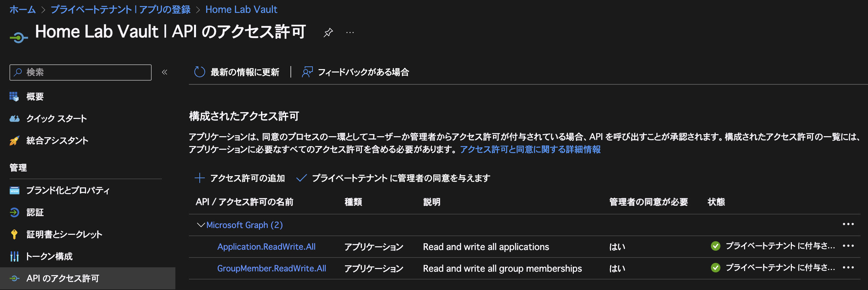Viewport: 868px width, 290px height.
Task: Click the rocket icon for 統合アシスタント
Action: point(14,141)
